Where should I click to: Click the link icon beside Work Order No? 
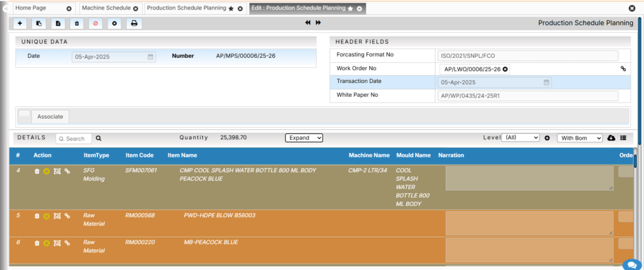pos(623,69)
